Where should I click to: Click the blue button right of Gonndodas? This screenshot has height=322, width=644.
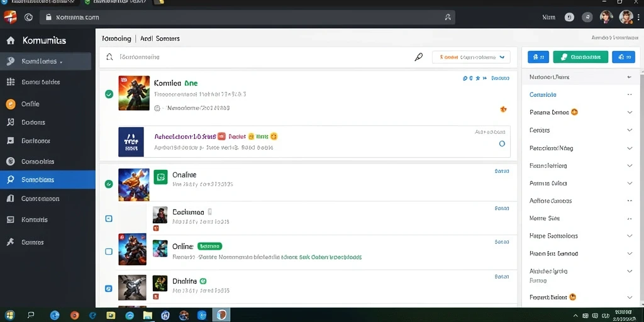(623, 57)
